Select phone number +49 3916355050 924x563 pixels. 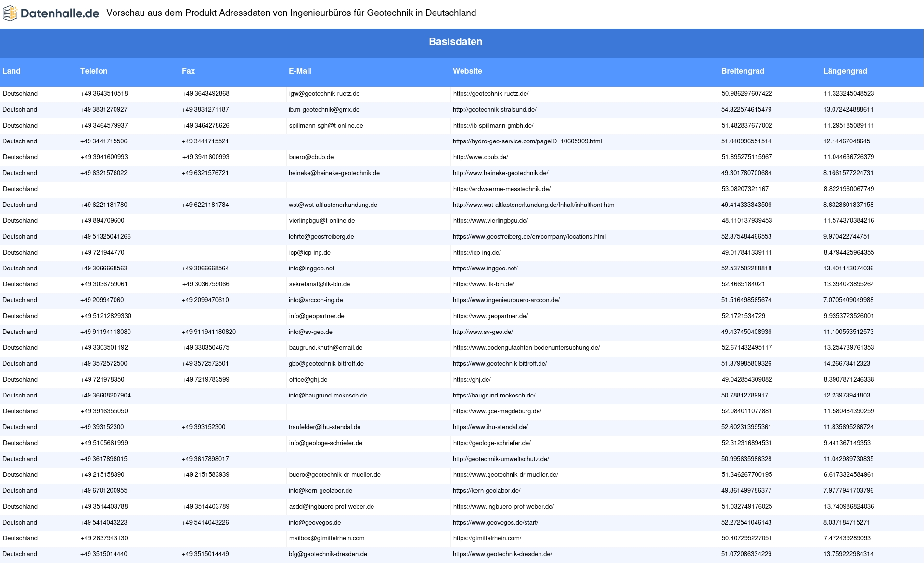[x=104, y=411]
